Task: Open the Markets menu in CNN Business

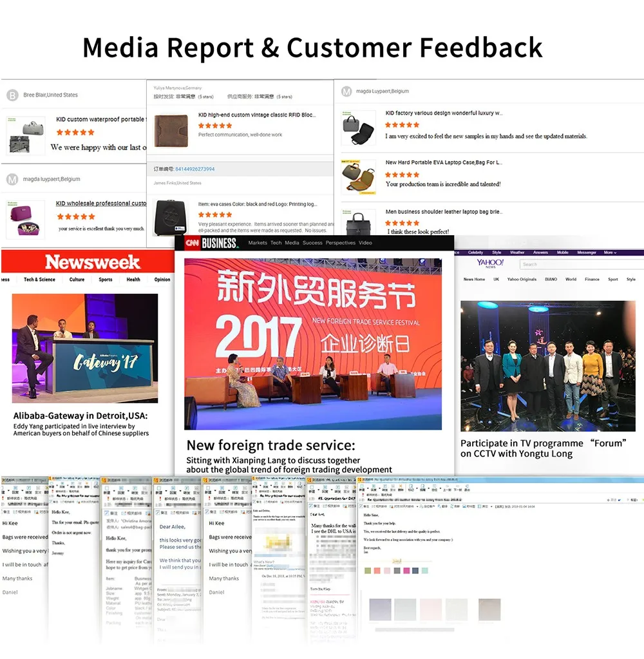Action: click(258, 243)
